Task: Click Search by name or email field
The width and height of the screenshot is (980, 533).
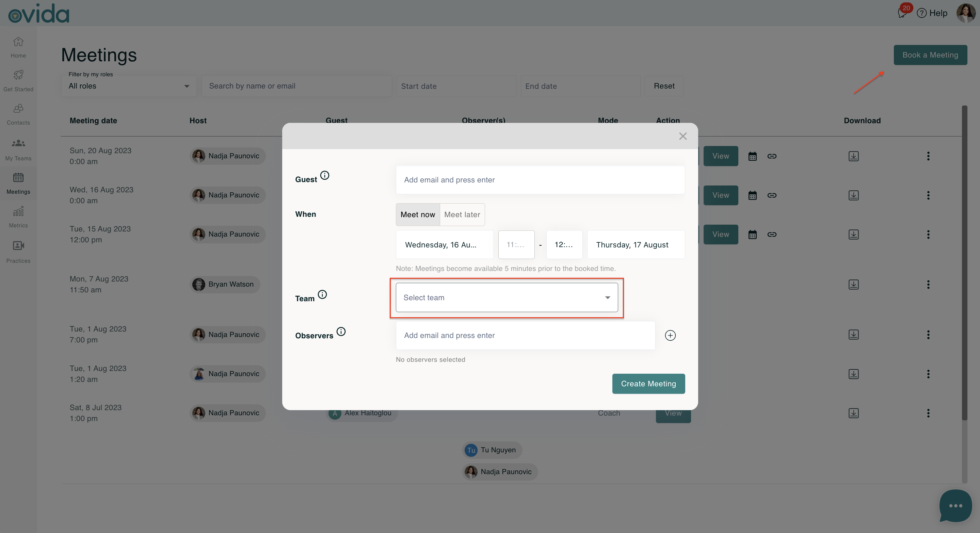Action: click(x=297, y=86)
